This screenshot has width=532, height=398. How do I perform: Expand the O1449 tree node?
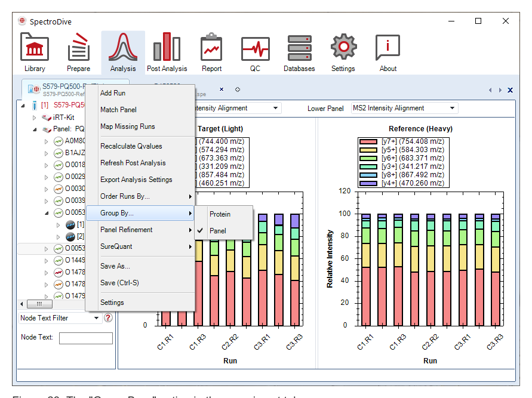tap(46, 261)
